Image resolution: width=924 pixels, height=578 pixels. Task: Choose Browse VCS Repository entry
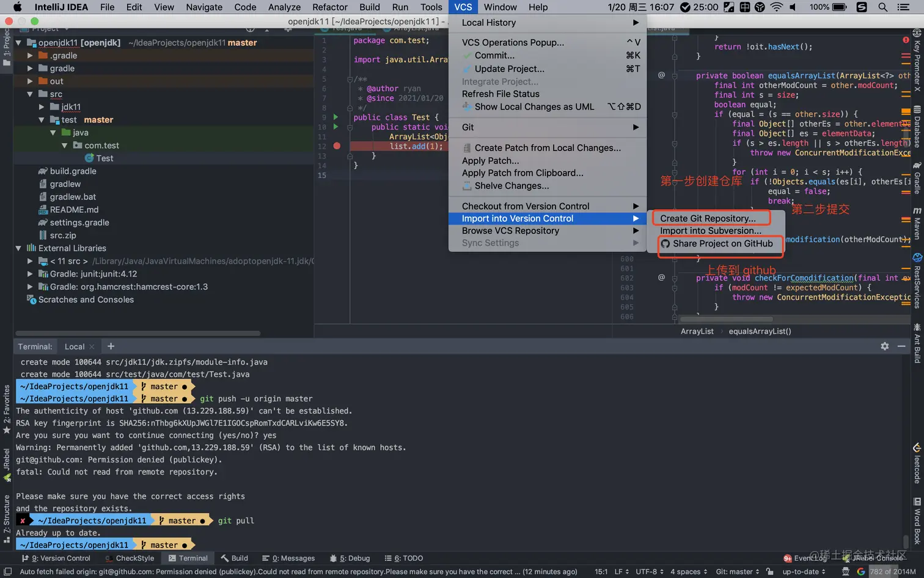pyautogui.click(x=547, y=231)
